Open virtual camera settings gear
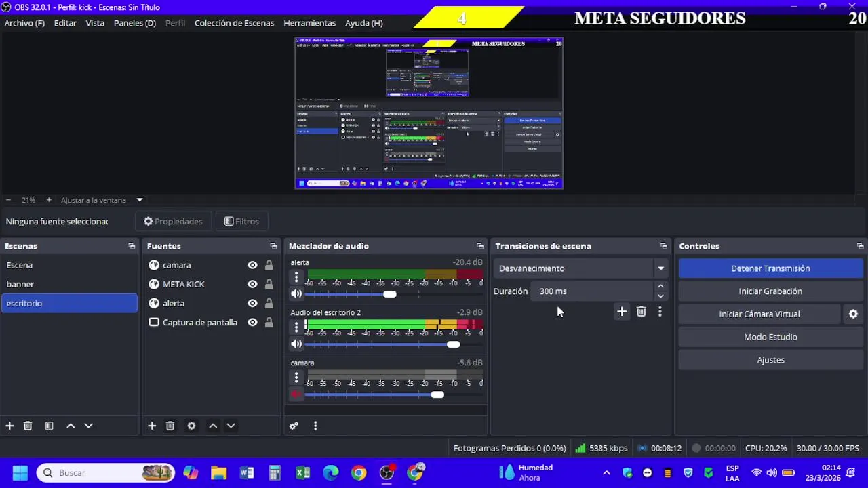This screenshot has height=488, width=868. pos(853,314)
